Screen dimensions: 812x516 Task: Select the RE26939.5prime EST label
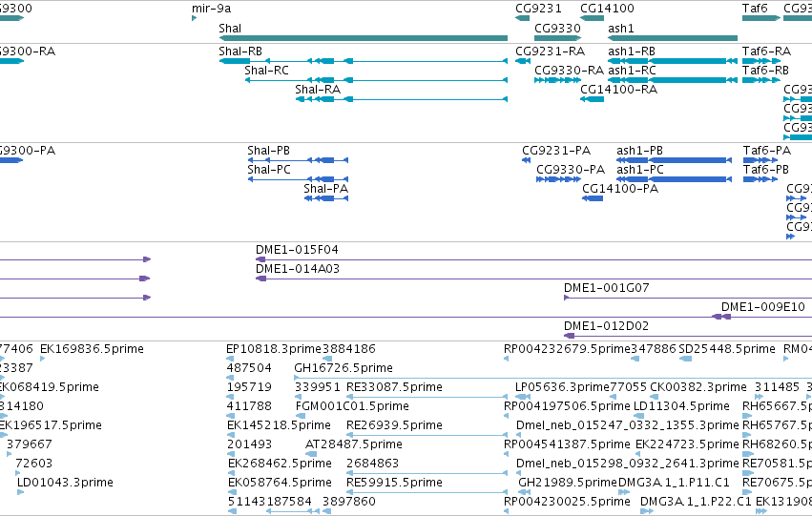[394, 426]
